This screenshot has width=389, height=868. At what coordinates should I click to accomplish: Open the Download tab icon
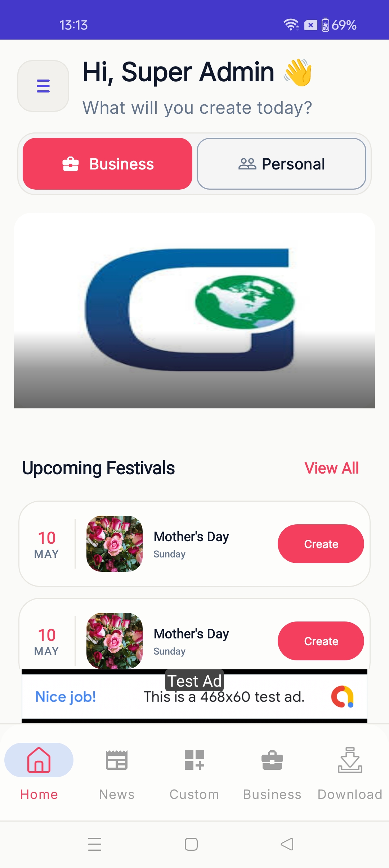(x=350, y=760)
